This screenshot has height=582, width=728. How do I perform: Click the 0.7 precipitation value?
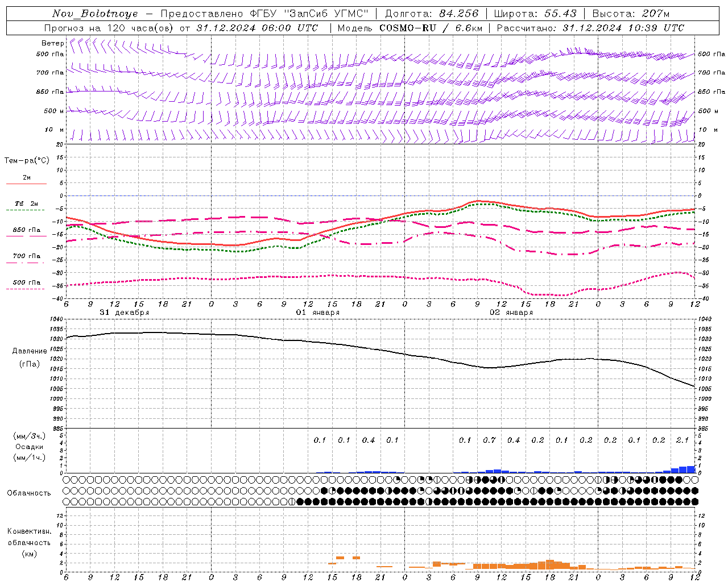pos(489,440)
